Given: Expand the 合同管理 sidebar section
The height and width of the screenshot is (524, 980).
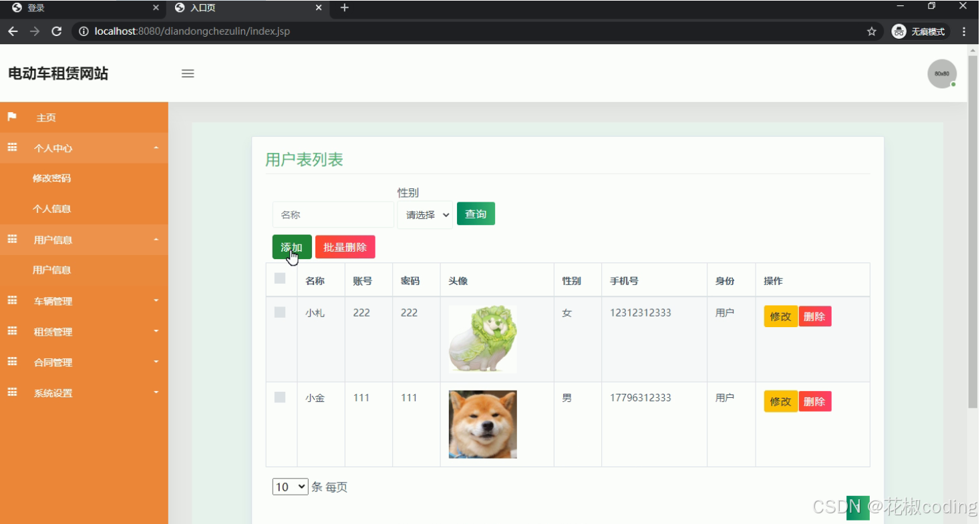Looking at the screenshot, I should point(53,362).
